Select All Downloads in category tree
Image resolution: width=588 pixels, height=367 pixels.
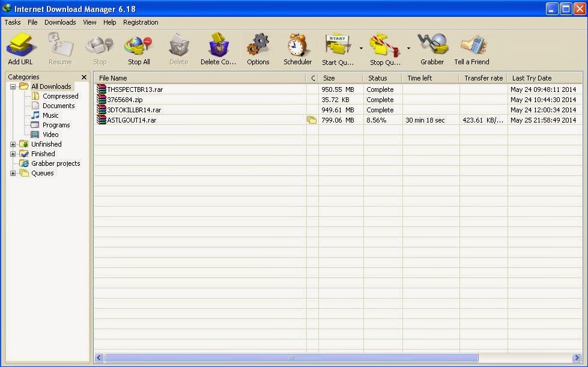pyautogui.click(x=51, y=86)
